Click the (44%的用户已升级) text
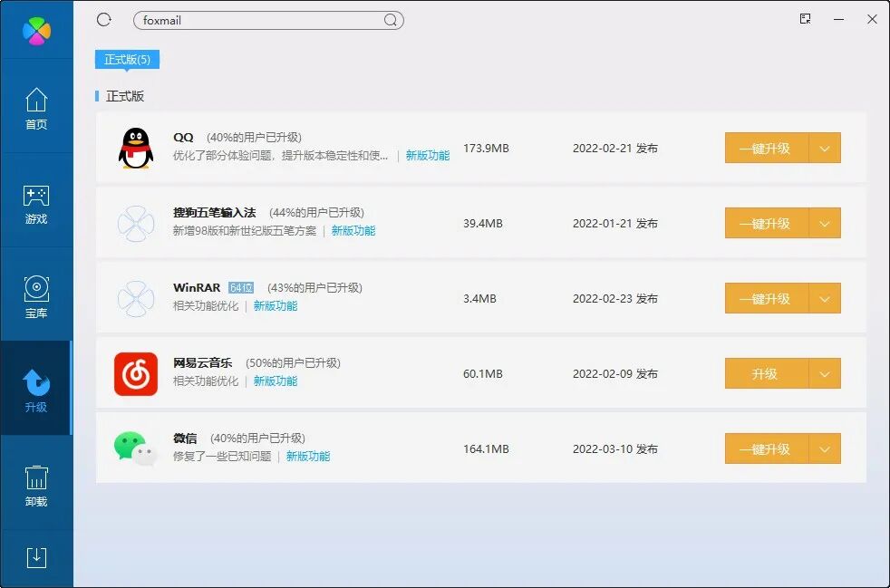Image resolution: width=890 pixels, height=588 pixels. [316, 213]
